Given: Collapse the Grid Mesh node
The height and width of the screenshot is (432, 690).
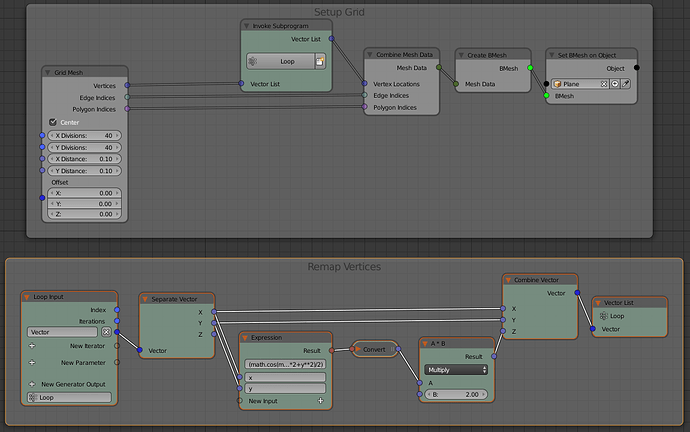Looking at the screenshot, I should [x=48, y=73].
